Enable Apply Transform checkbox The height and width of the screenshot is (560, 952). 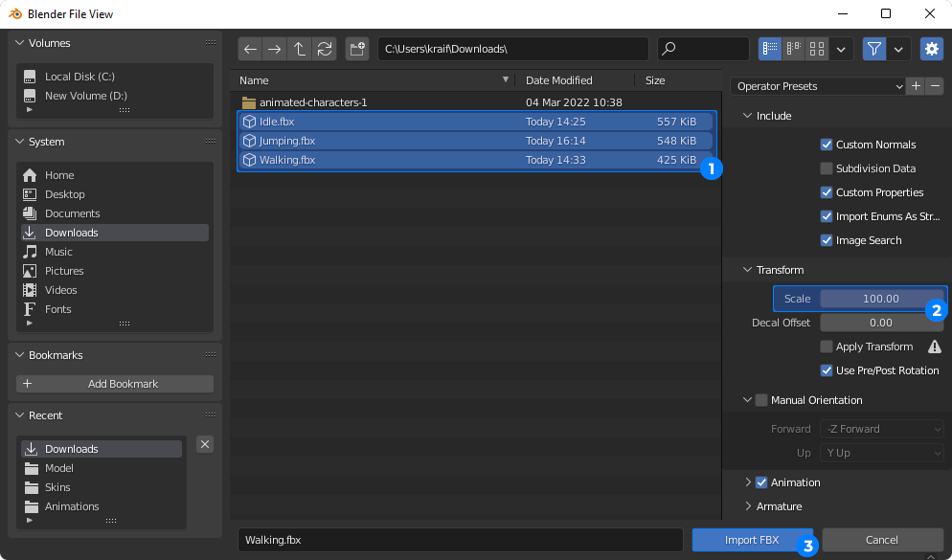[827, 347]
